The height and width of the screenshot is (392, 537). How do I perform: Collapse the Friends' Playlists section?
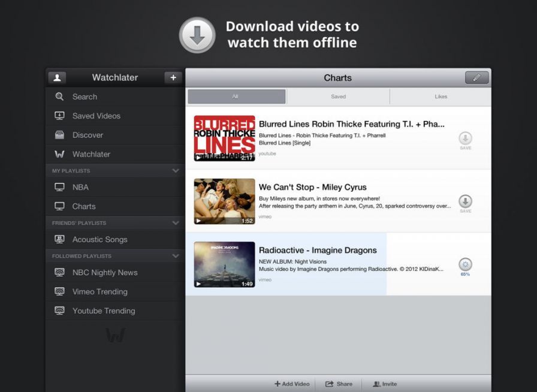tap(176, 222)
